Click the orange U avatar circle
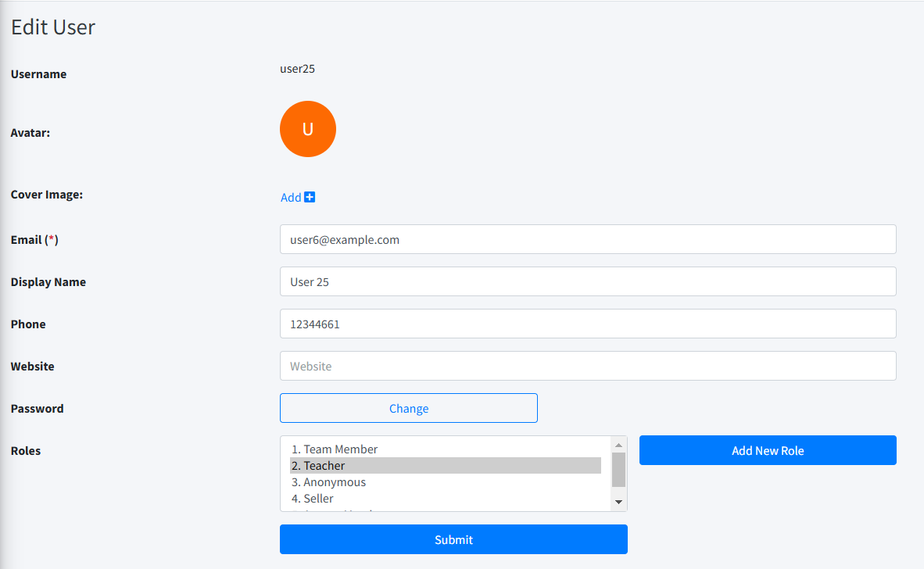 pyautogui.click(x=308, y=129)
